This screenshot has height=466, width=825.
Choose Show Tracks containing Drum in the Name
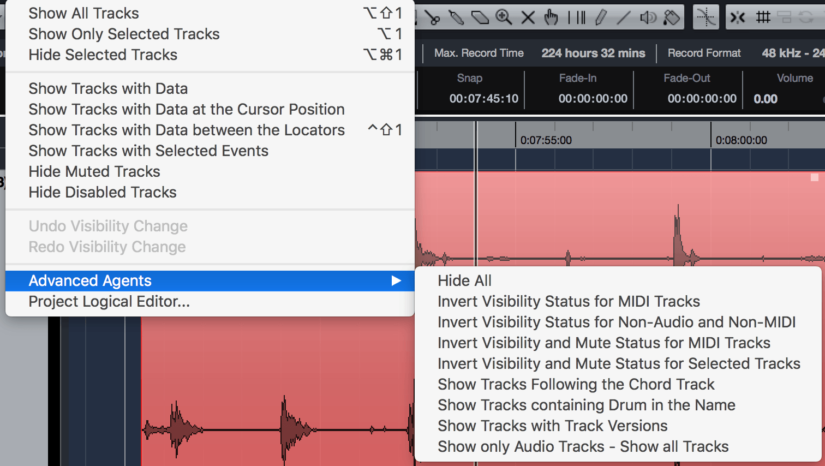point(618,406)
